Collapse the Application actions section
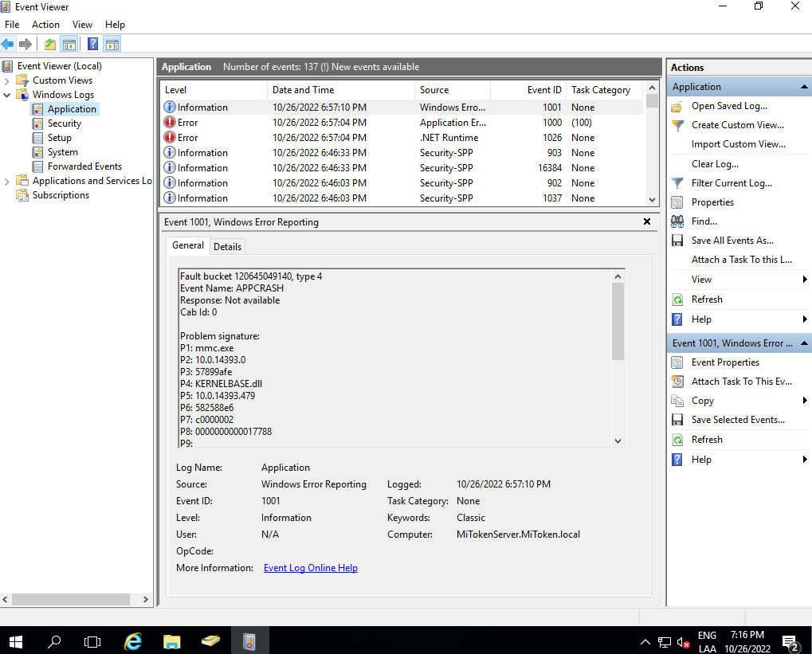This screenshot has height=654, width=812. click(x=804, y=87)
